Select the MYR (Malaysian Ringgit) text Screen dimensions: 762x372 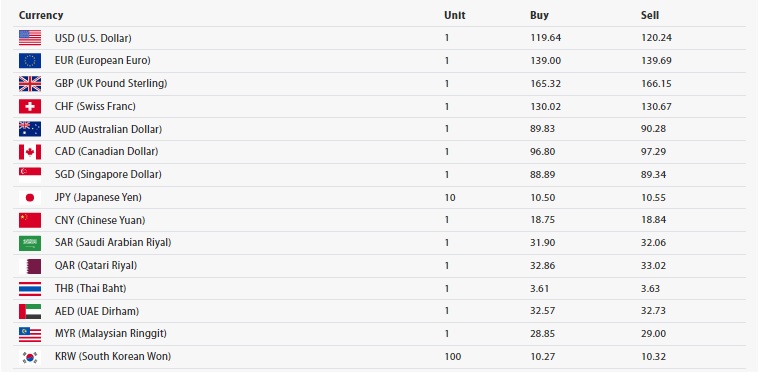click(110, 334)
